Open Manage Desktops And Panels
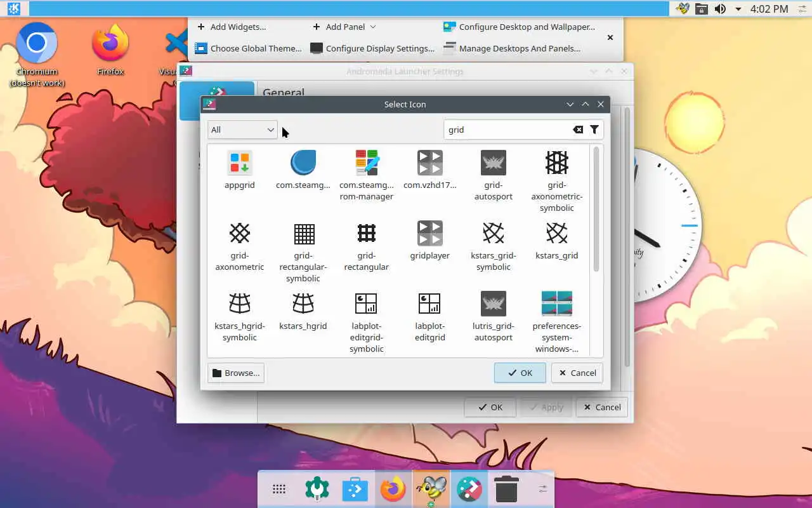812x508 pixels. point(512,48)
